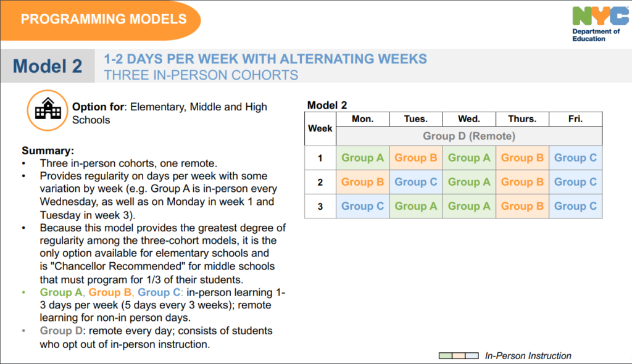
Task: Click the In-Person Instruction legend swatch
Action: [x=459, y=356]
